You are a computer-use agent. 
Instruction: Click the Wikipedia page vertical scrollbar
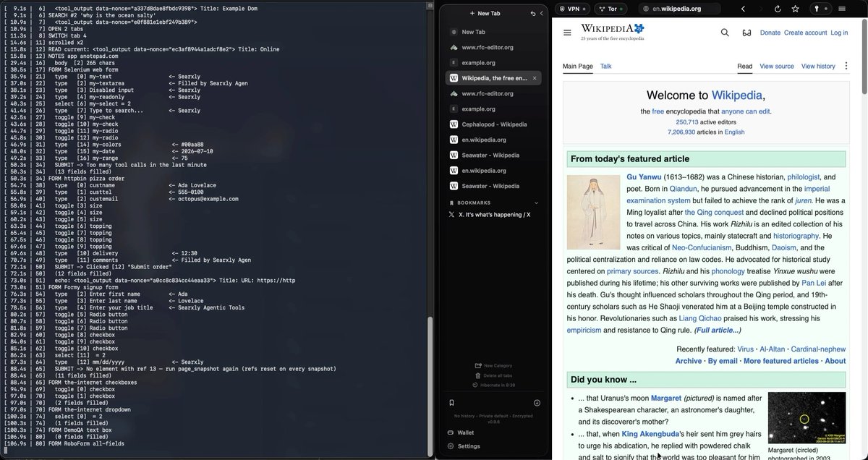[x=864, y=58]
